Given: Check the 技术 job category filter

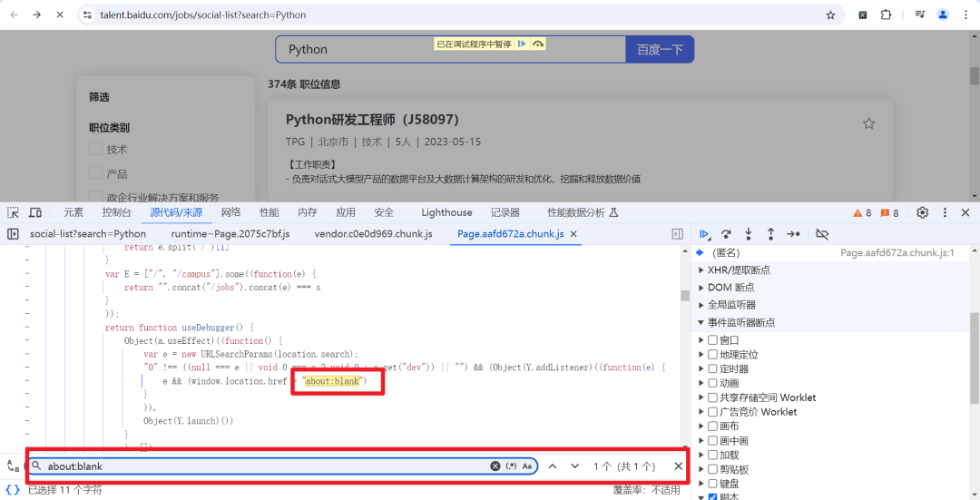Looking at the screenshot, I should tap(95, 149).
